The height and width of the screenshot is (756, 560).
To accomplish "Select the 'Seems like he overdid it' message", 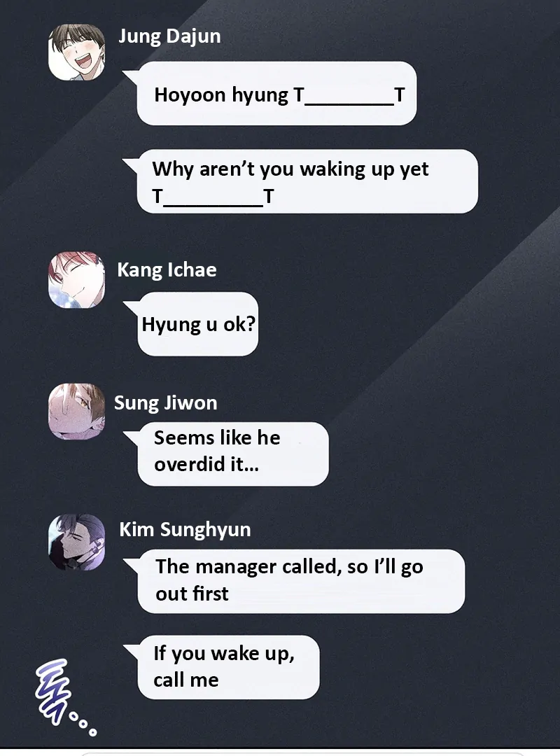I will tap(233, 454).
